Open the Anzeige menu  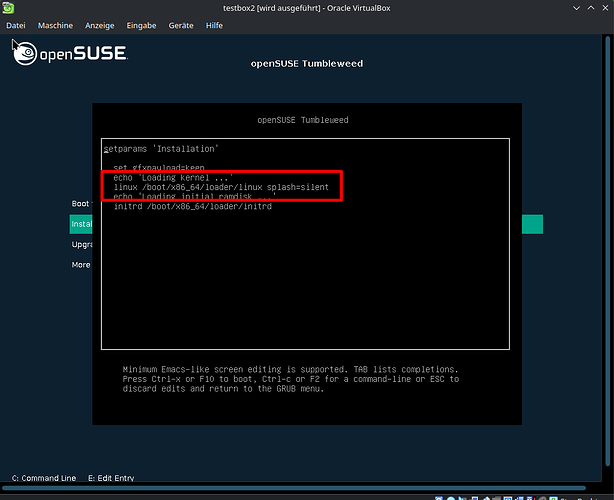point(101,25)
